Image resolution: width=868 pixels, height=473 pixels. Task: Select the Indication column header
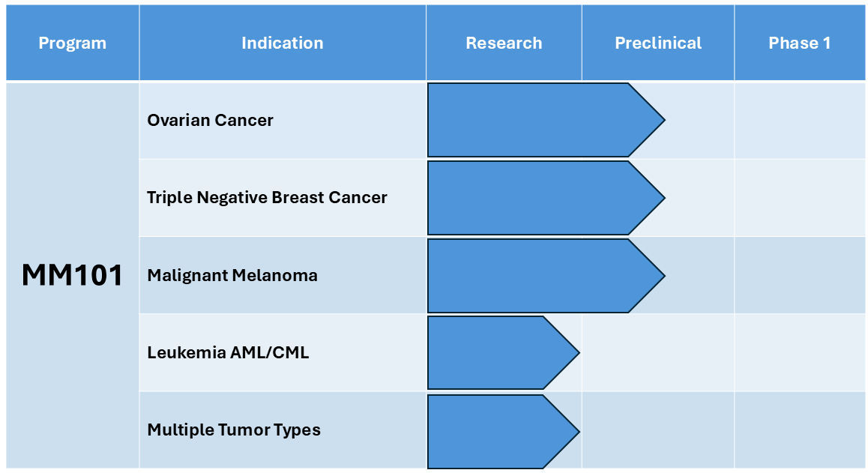coord(283,43)
